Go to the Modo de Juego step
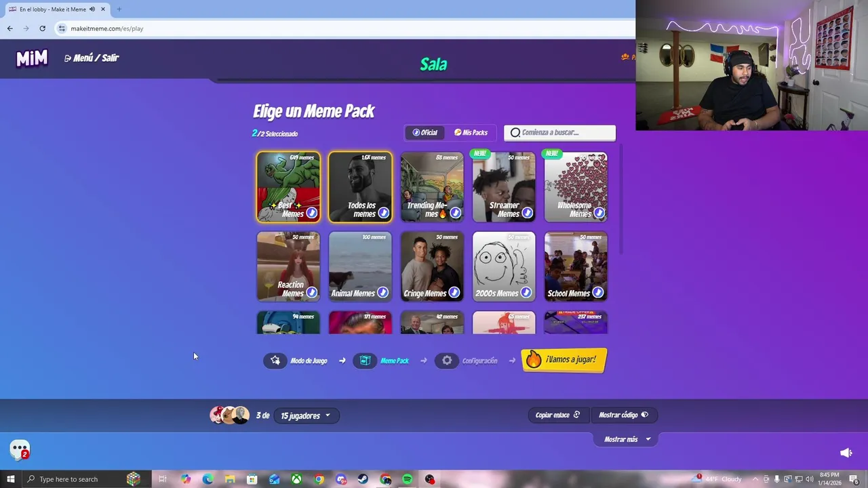 point(297,361)
